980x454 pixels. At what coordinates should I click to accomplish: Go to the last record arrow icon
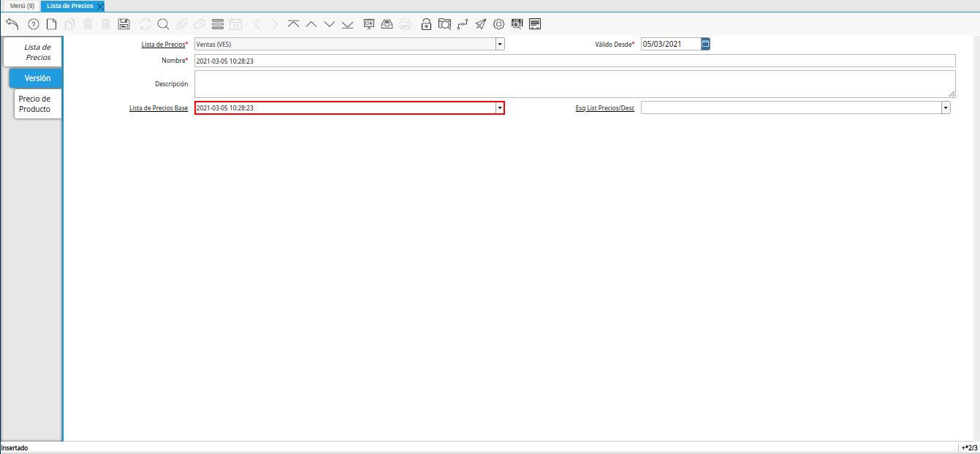click(347, 24)
